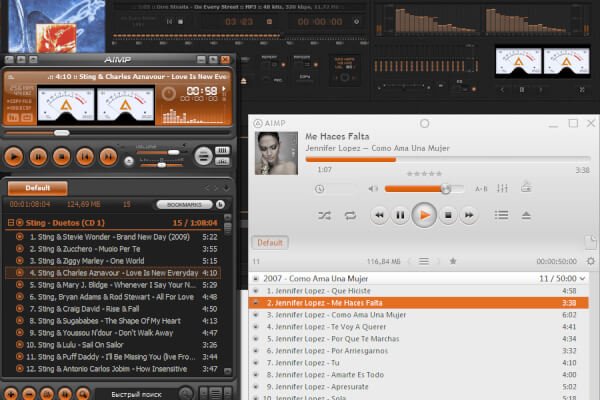Select Jennifer Lopez - Te Voy A Querer

coord(419,327)
